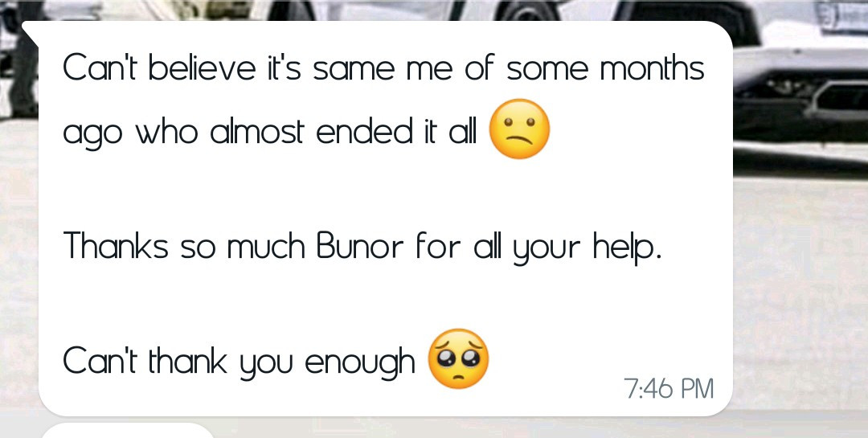This screenshot has width=868, height=438.
Task: Tap the pleading face emoji
Action: click(x=459, y=358)
